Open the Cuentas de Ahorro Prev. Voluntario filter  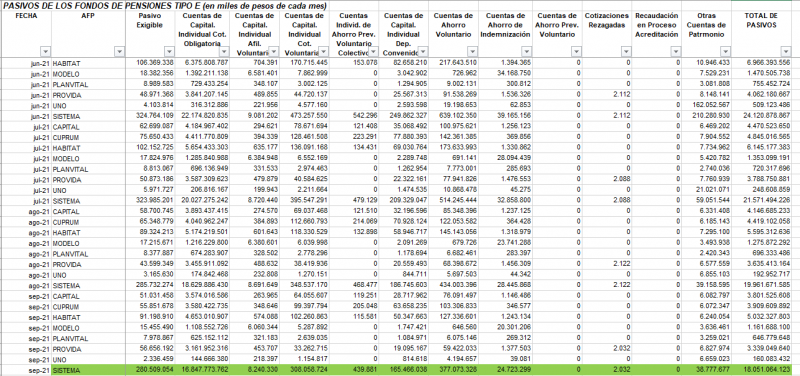tap(576, 52)
